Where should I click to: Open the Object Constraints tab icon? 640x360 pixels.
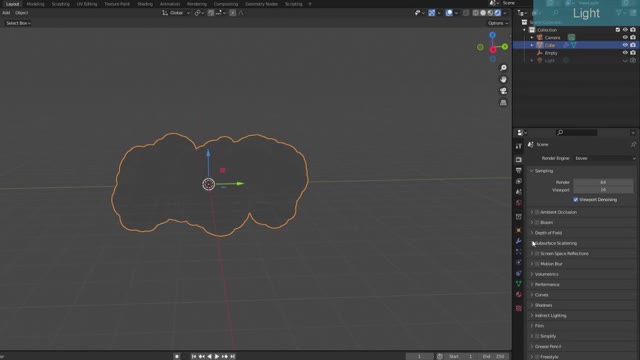tap(519, 273)
